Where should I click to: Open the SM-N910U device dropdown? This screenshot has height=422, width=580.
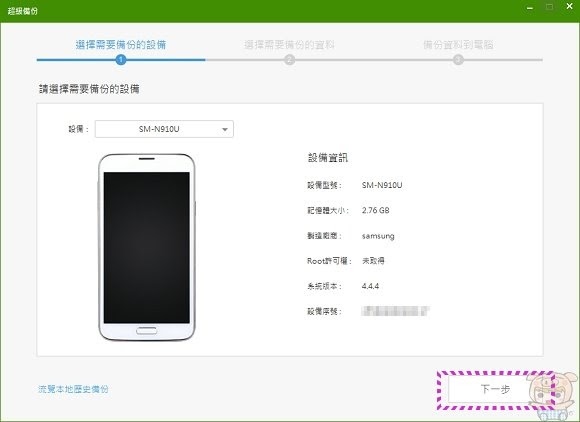tap(164, 129)
